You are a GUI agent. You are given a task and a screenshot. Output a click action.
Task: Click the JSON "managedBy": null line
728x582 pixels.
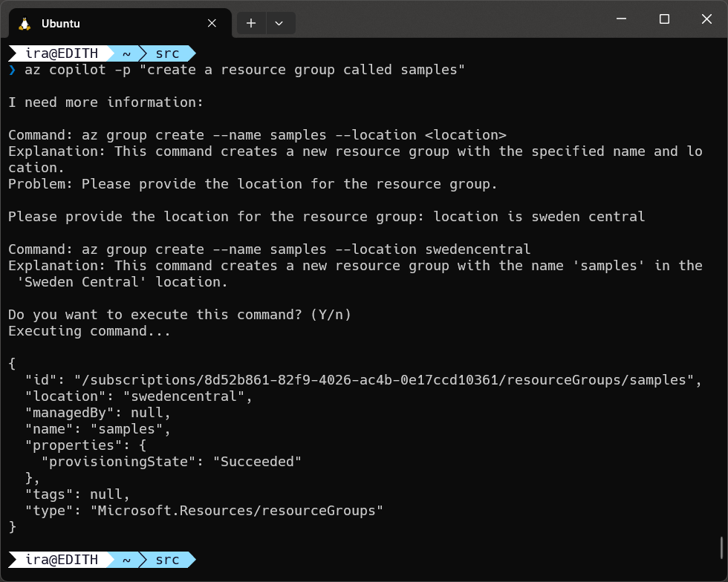[x=97, y=413]
